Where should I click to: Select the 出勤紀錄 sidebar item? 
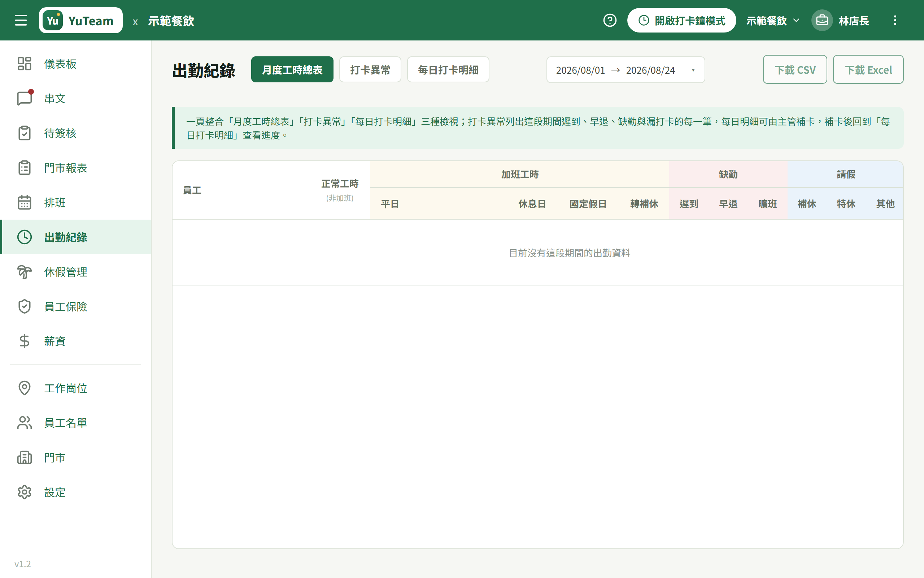point(75,237)
